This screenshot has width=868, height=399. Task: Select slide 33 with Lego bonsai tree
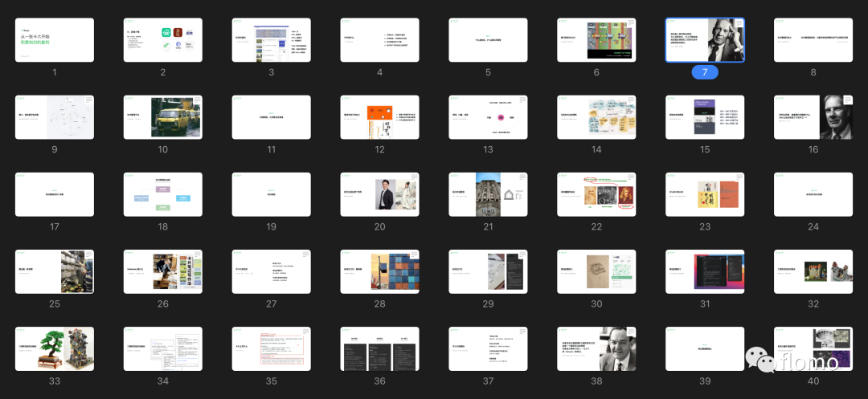pyautogui.click(x=55, y=348)
